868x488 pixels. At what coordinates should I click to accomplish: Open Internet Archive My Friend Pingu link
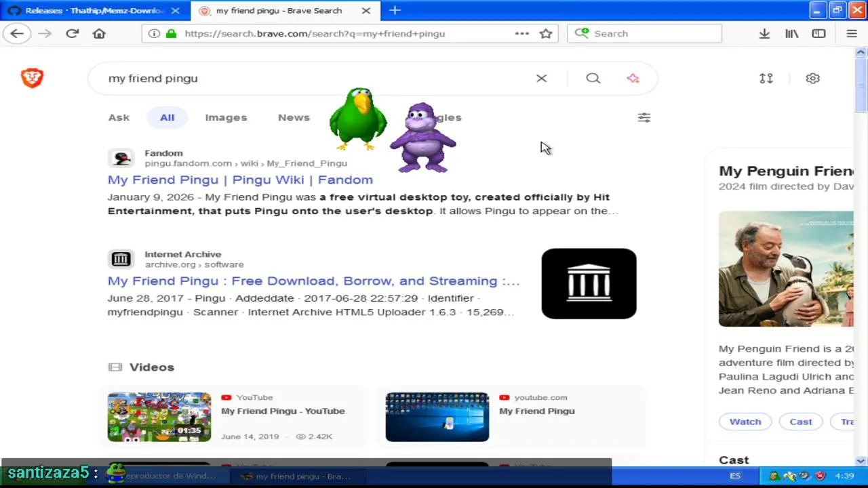313,281
